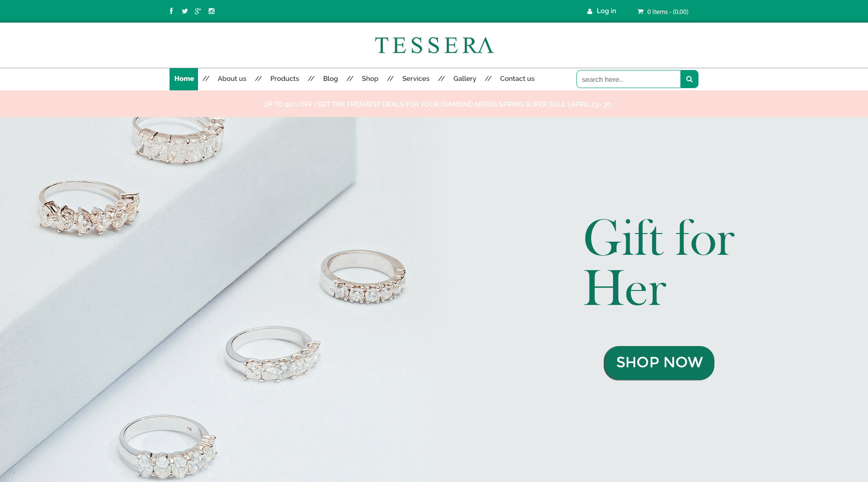Open Contact us page
The height and width of the screenshot is (482, 868).
pos(517,79)
